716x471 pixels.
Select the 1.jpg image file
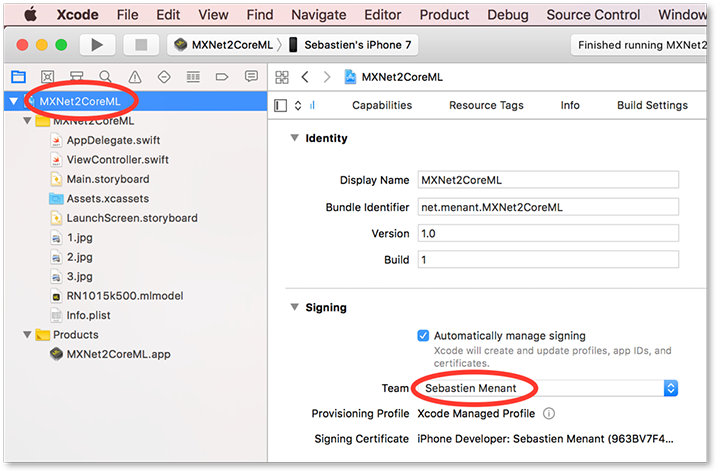pos(79,238)
